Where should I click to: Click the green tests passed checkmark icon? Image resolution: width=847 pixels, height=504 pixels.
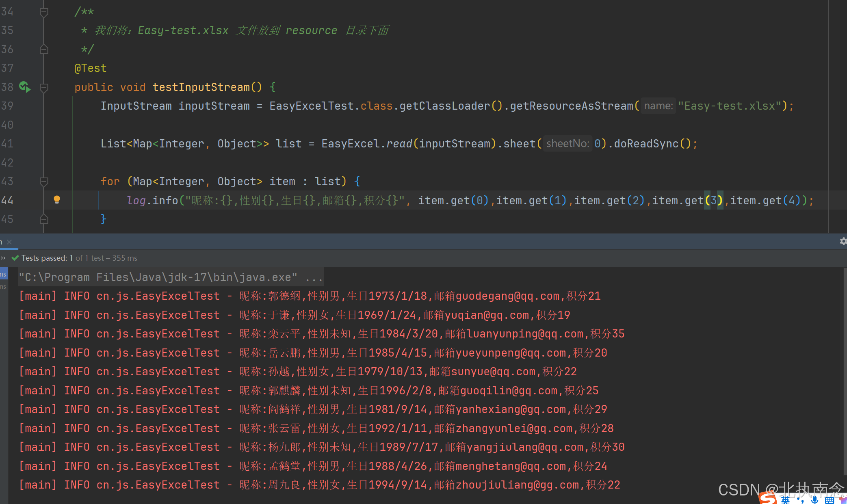15,258
